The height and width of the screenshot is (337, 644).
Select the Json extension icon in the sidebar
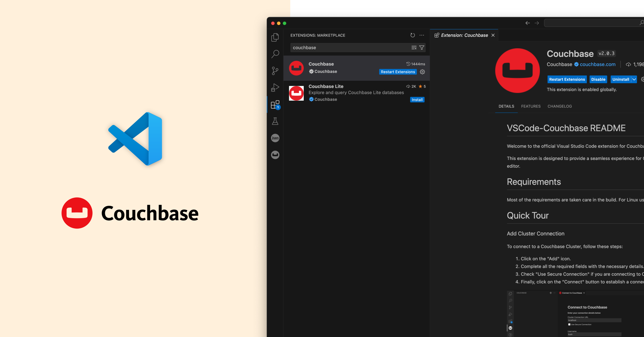[x=275, y=138]
